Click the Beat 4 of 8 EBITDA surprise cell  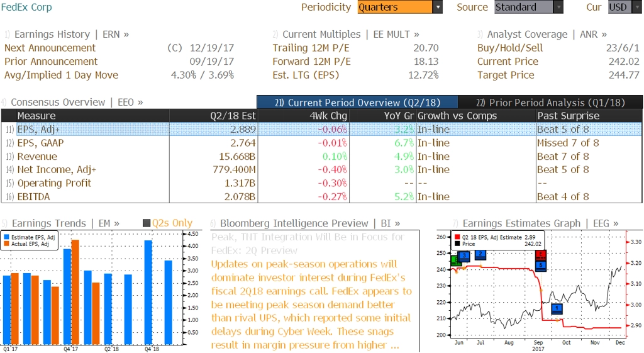(563, 196)
